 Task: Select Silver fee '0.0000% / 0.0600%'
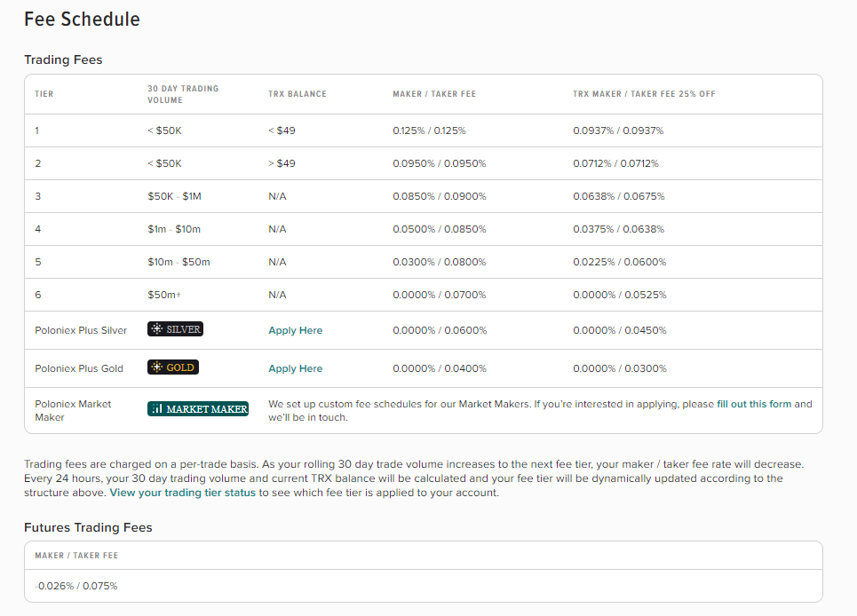click(x=440, y=330)
